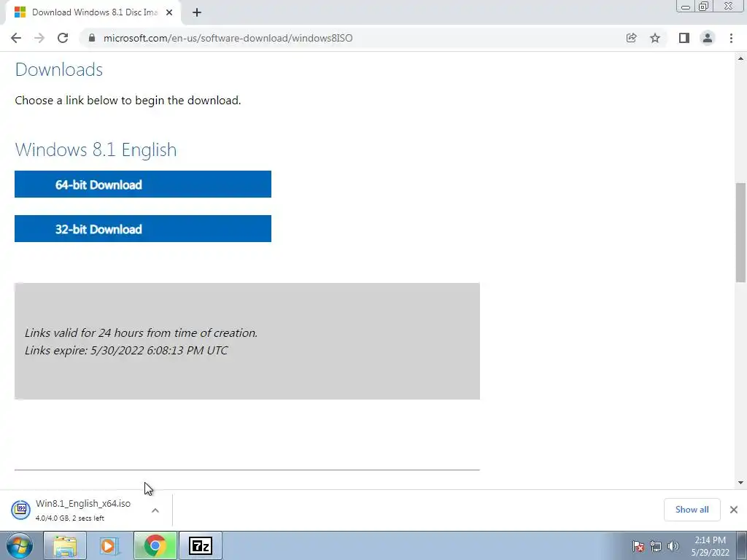Minimize the Chrome window

click(x=686, y=7)
